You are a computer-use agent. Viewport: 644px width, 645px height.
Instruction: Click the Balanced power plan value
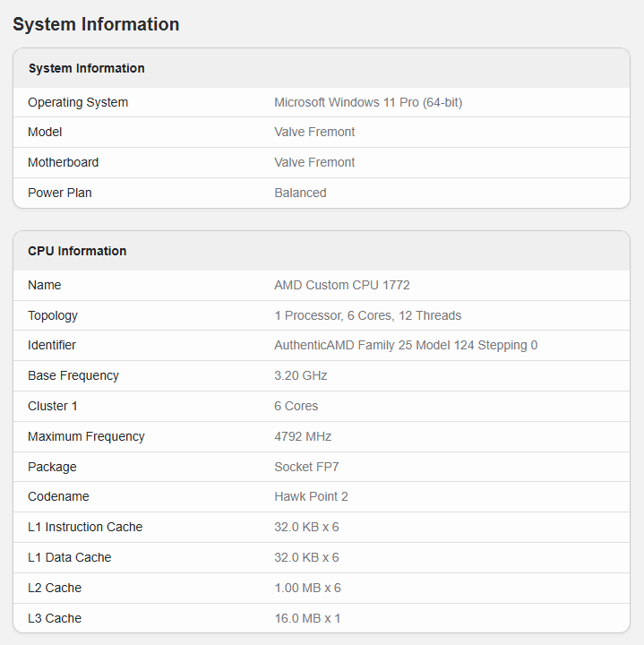300,193
